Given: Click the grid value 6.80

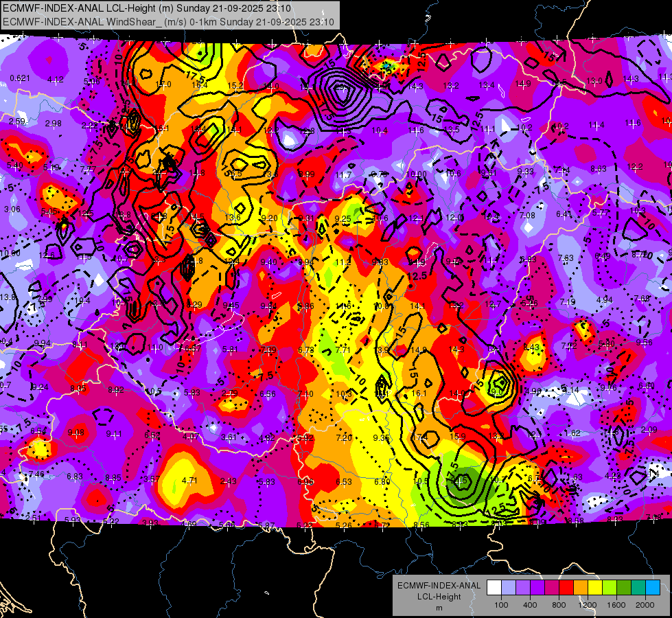Looking at the screenshot, I should pos(382,481).
